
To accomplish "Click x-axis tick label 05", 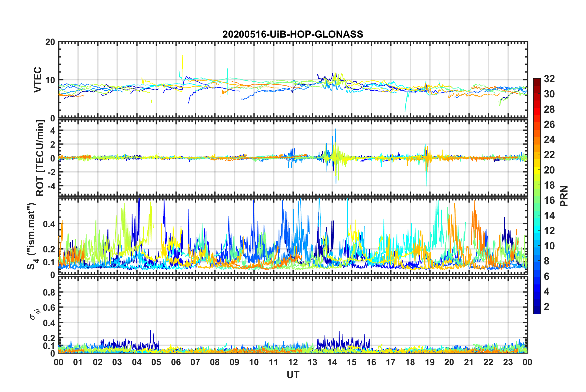I will point(156,362).
